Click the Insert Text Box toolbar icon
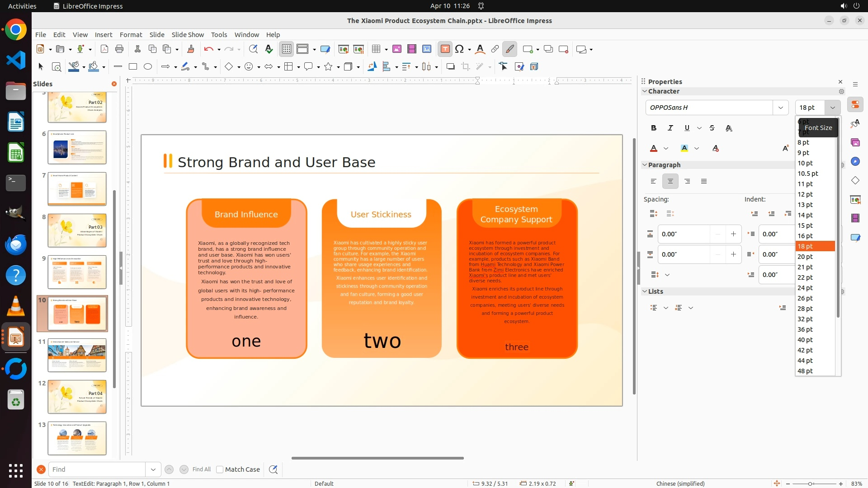The height and width of the screenshot is (488, 868). 445,49
